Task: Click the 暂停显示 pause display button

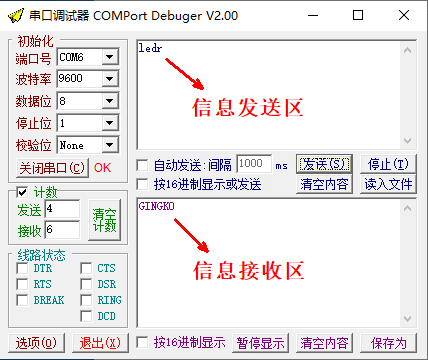Action: pos(260,343)
